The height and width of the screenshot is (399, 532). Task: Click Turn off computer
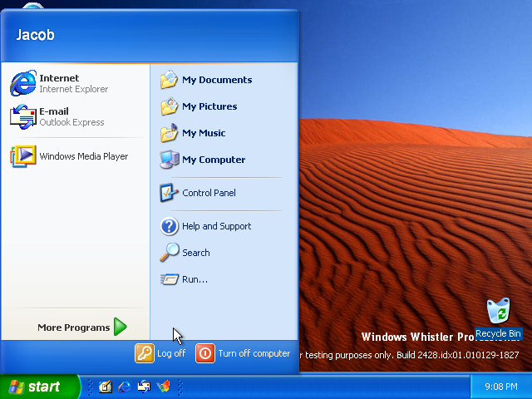tap(243, 353)
